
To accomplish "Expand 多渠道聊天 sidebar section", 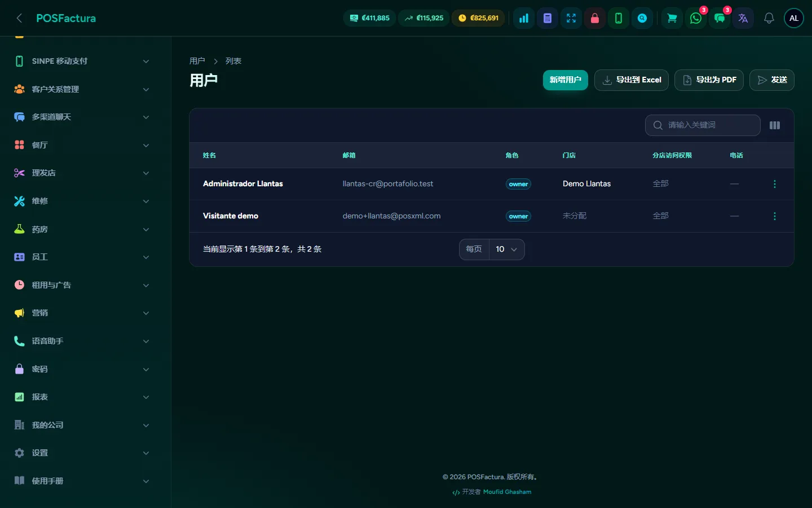I will [x=82, y=117].
